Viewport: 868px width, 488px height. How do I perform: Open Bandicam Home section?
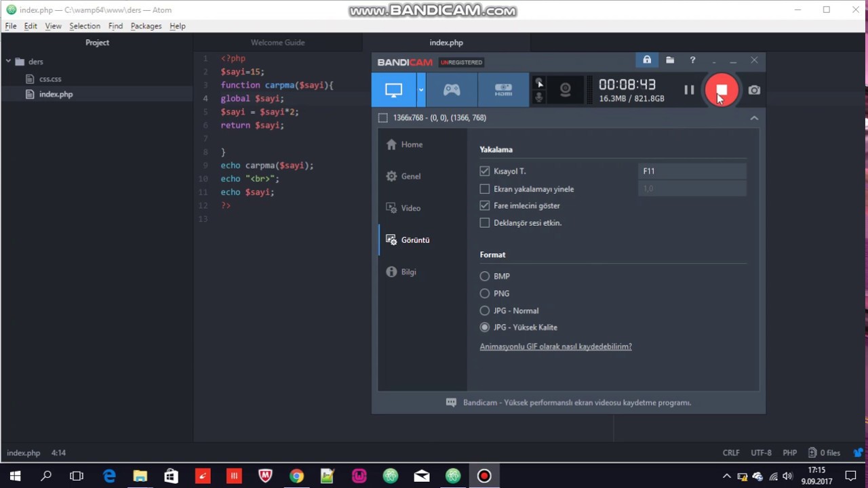[x=422, y=144]
